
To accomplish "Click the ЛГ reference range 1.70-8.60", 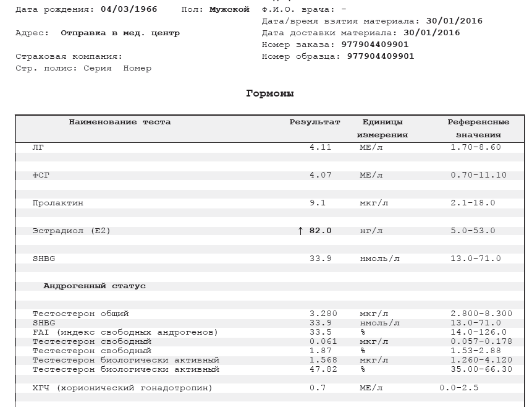I will point(476,147).
